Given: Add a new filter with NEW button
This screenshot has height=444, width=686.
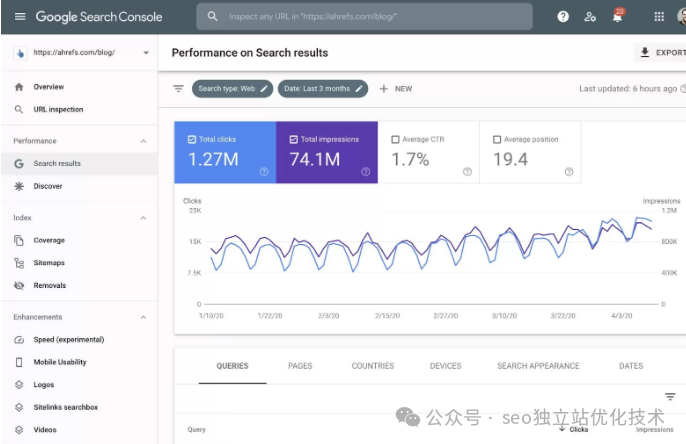Looking at the screenshot, I should pyautogui.click(x=395, y=89).
